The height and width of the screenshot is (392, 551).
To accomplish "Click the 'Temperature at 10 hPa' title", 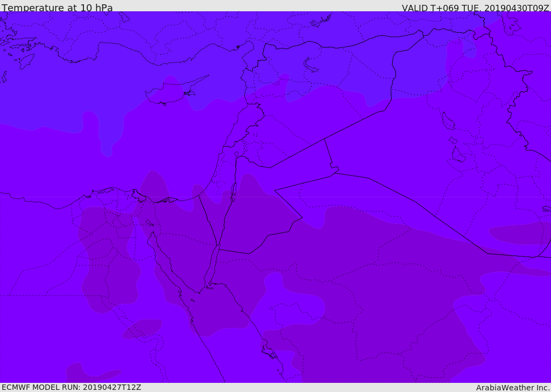I will pos(57,8).
